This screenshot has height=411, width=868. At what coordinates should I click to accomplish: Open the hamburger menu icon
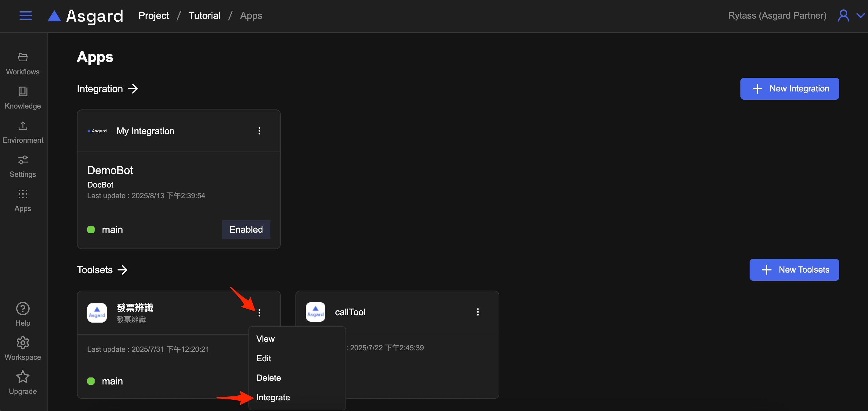[25, 16]
